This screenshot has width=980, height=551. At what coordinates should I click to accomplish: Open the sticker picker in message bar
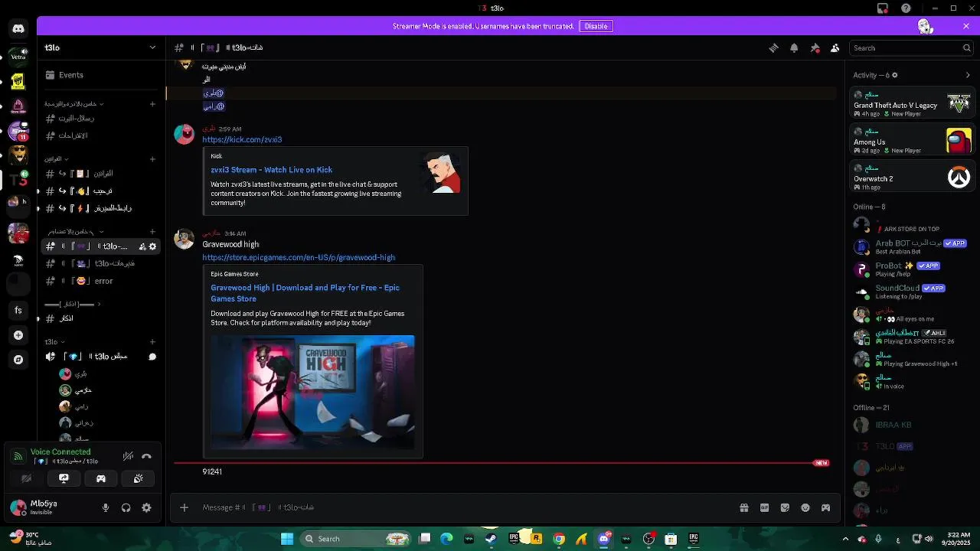785,507
